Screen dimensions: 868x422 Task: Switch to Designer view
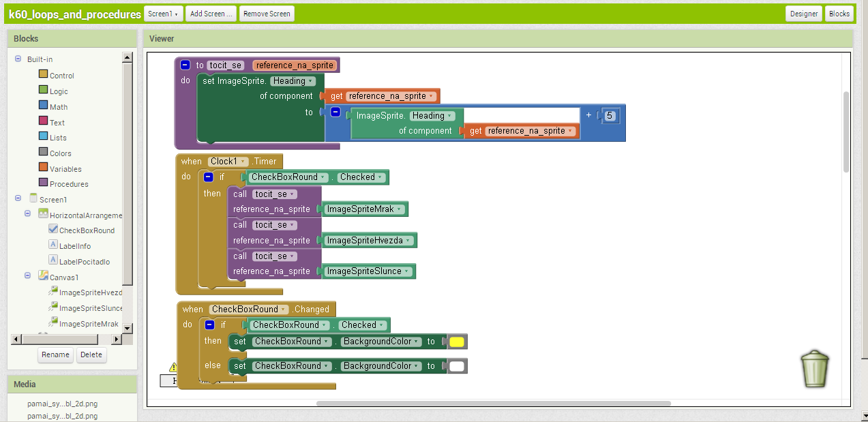pyautogui.click(x=804, y=14)
